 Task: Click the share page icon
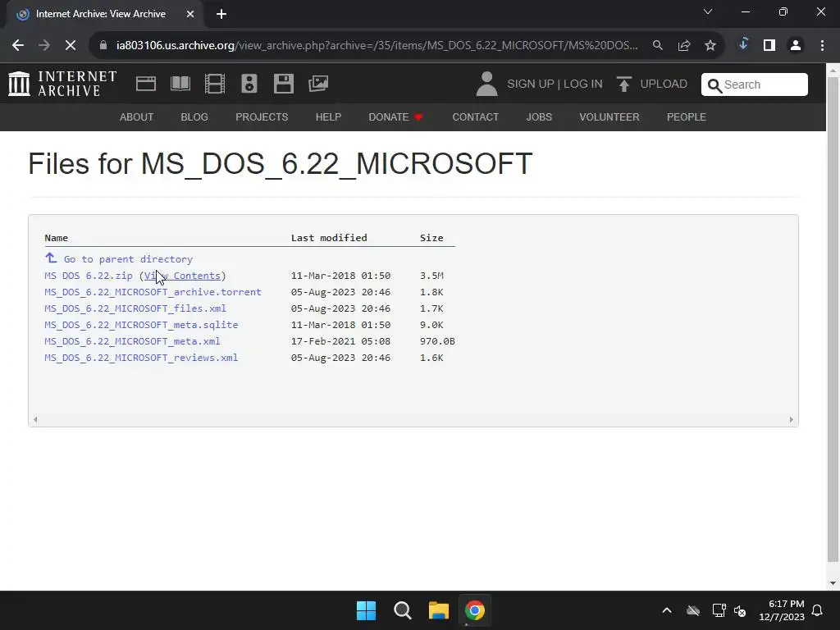click(x=683, y=46)
